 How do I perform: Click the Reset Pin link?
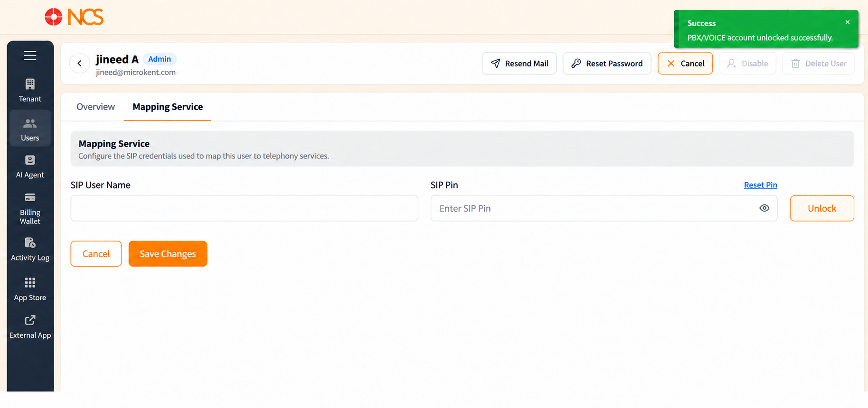[760, 185]
